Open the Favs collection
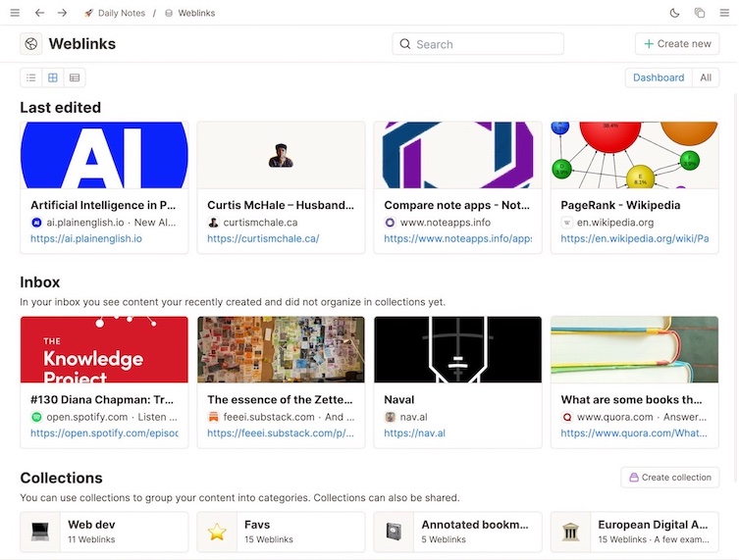 (x=281, y=532)
